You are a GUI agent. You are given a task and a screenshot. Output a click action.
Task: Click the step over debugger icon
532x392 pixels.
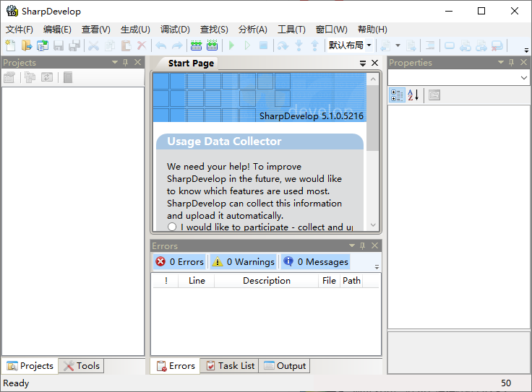coord(283,45)
